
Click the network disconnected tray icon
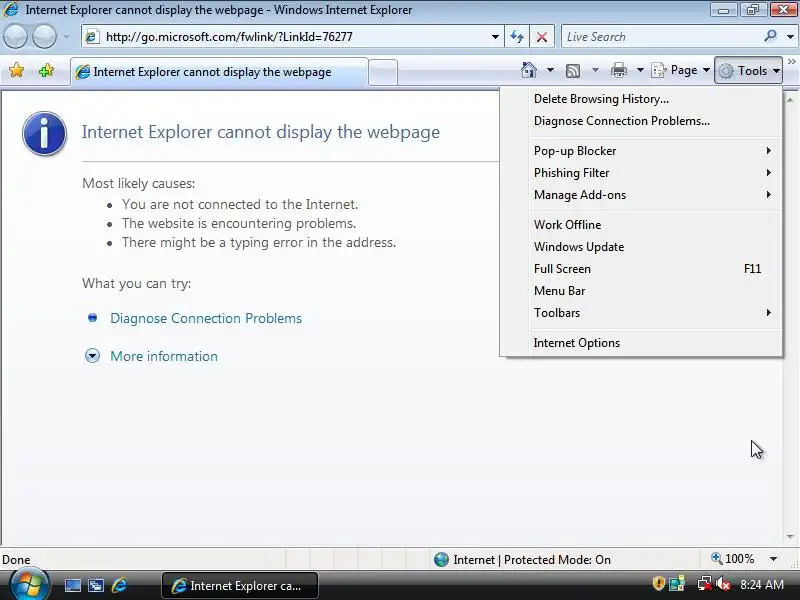[704, 584]
